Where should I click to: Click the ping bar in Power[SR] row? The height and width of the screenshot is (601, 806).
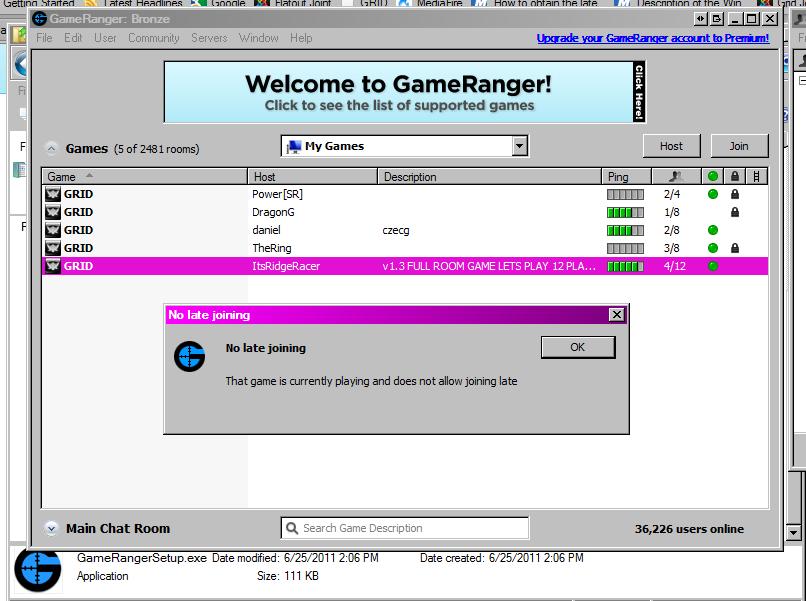point(625,194)
